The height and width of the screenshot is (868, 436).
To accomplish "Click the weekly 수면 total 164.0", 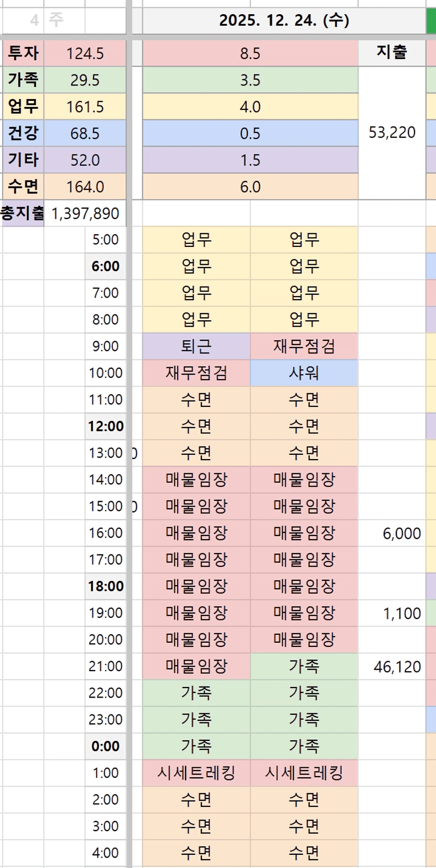I will click(85, 187).
